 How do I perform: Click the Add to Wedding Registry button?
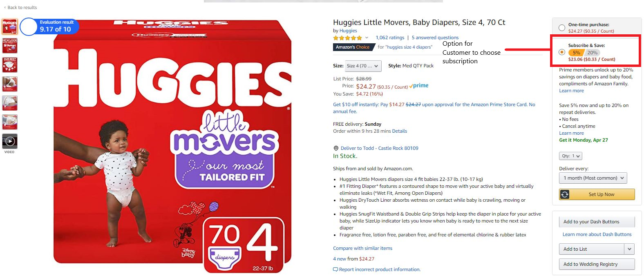[597, 264]
